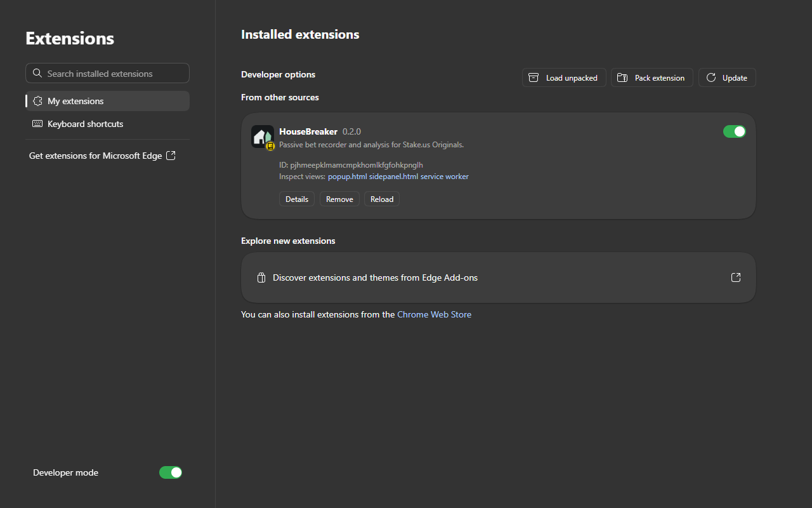Open Get extensions for Microsoft Edge

[102, 156]
